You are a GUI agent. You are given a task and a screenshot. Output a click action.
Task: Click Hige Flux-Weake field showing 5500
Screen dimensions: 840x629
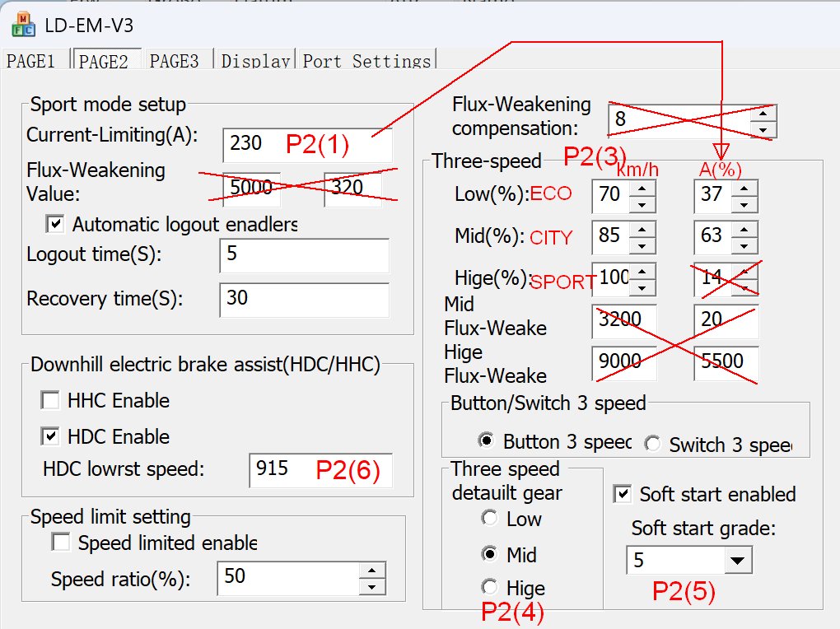tap(726, 363)
